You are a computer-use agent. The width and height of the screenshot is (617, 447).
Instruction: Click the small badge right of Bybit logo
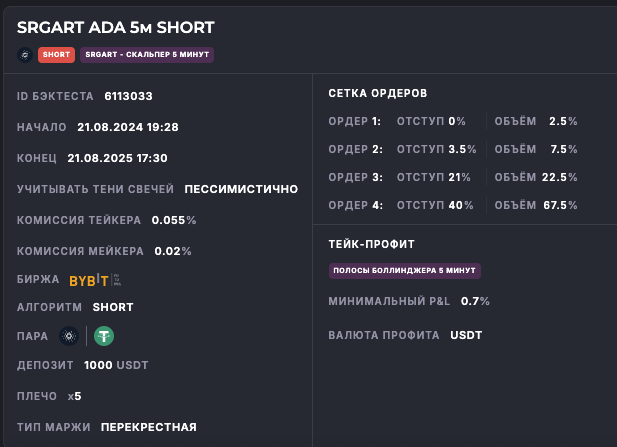pyautogui.click(x=116, y=280)
